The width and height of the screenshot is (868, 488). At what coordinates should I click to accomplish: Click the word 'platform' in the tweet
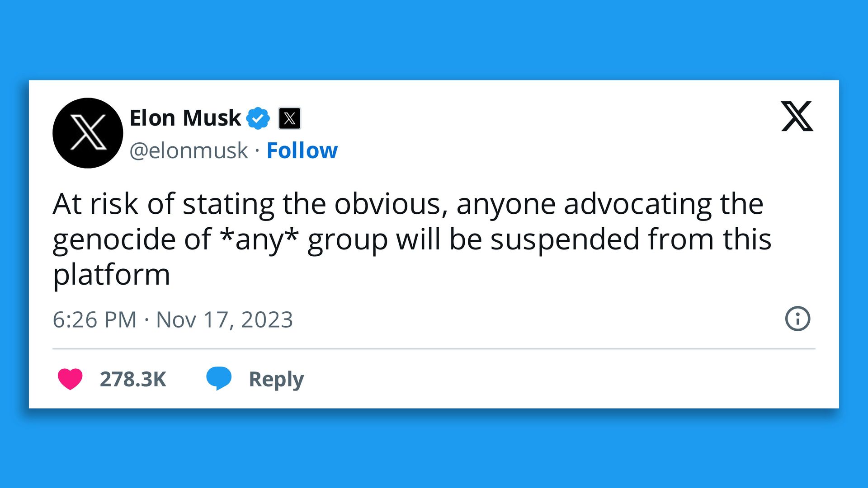click(x=111, y=275)
